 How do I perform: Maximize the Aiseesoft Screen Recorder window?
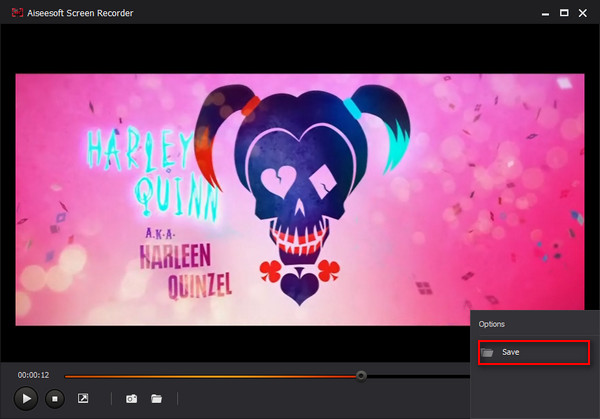[564, 13]
